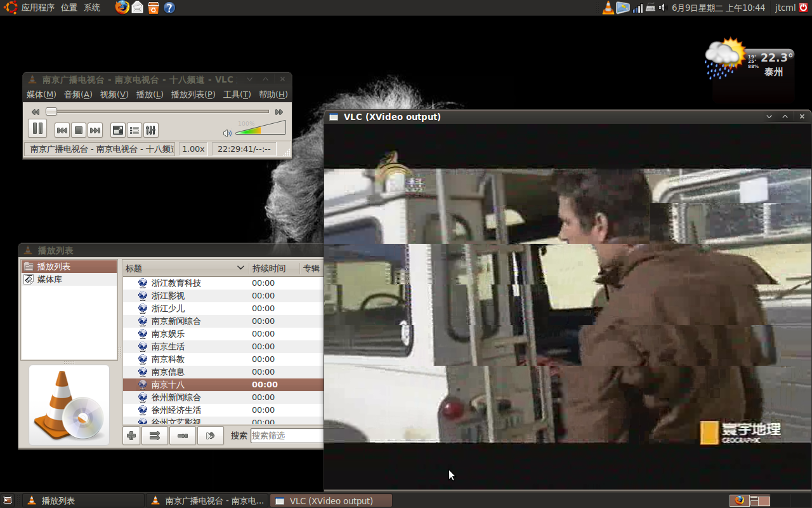The image size is (812, 508).
Task: Open the mail client launcher icon
Action: (138, 8)
